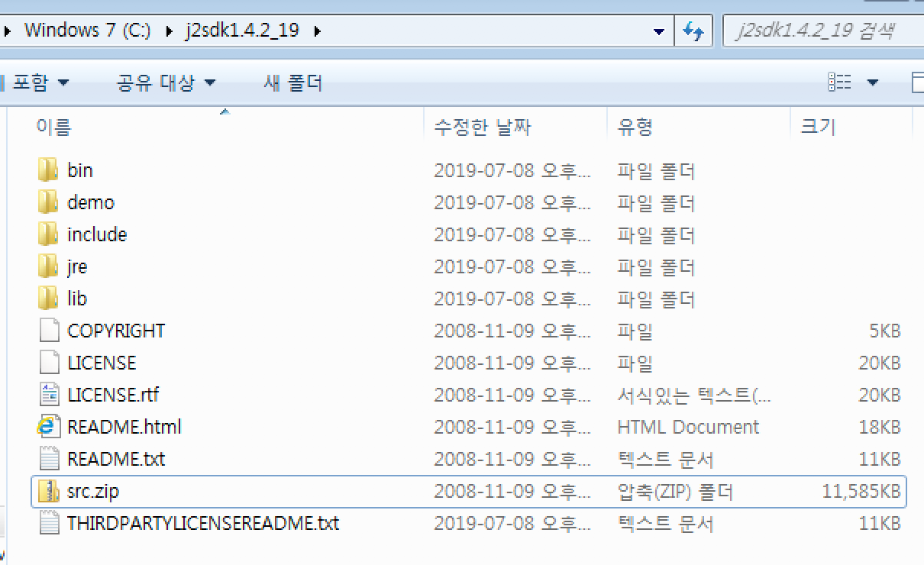Refresh the address bar location
The image size is (924, 565).
[693, 31]
